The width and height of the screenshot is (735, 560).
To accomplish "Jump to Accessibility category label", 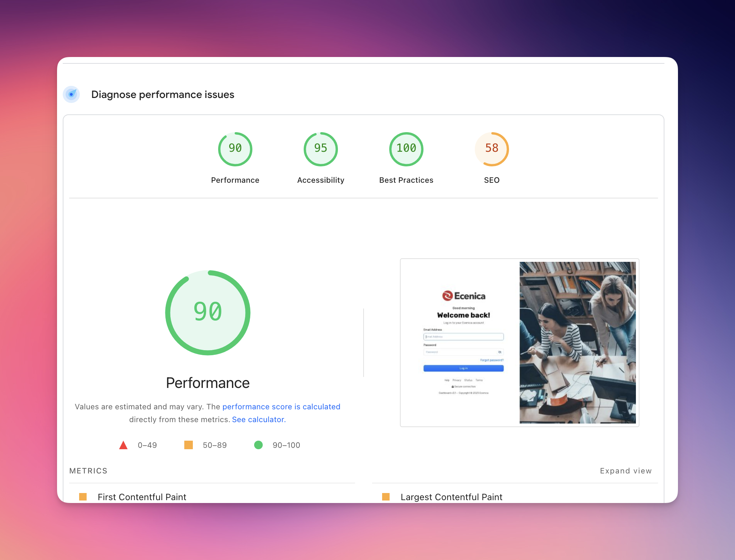I will 321,180.
